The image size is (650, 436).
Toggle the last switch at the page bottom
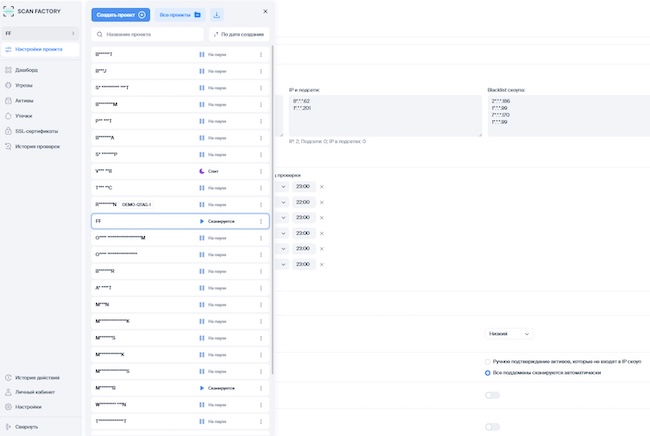(x=492, y=427)
